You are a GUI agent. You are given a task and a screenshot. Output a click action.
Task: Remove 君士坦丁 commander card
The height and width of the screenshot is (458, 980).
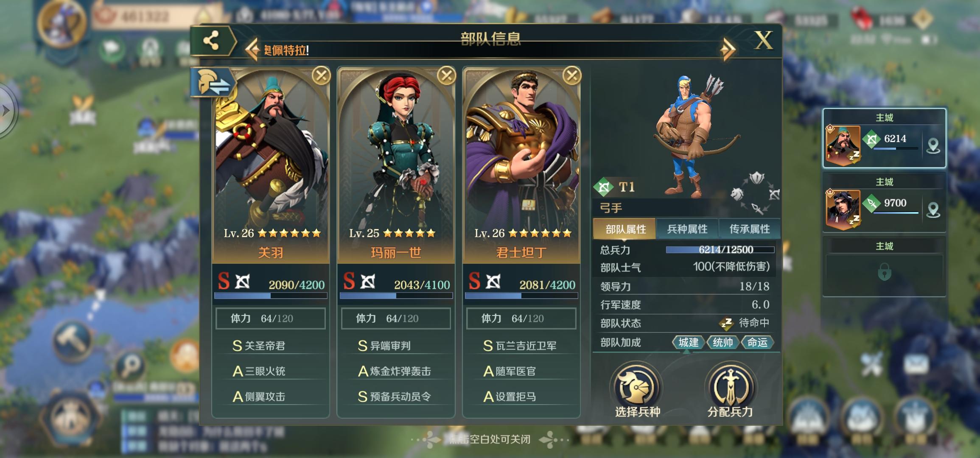pyautogui.click(x=571, y=76)
